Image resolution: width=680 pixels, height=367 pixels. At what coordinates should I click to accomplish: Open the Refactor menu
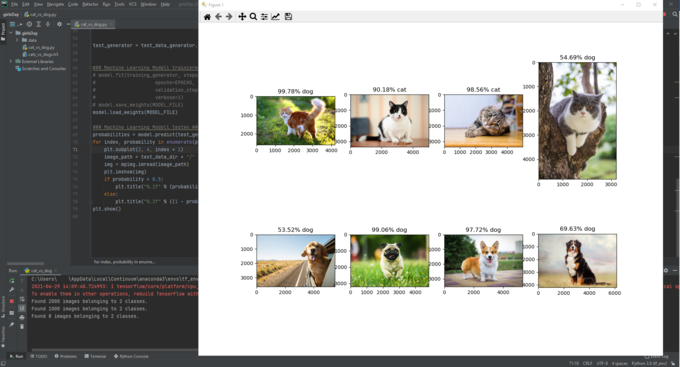(90, 4)
